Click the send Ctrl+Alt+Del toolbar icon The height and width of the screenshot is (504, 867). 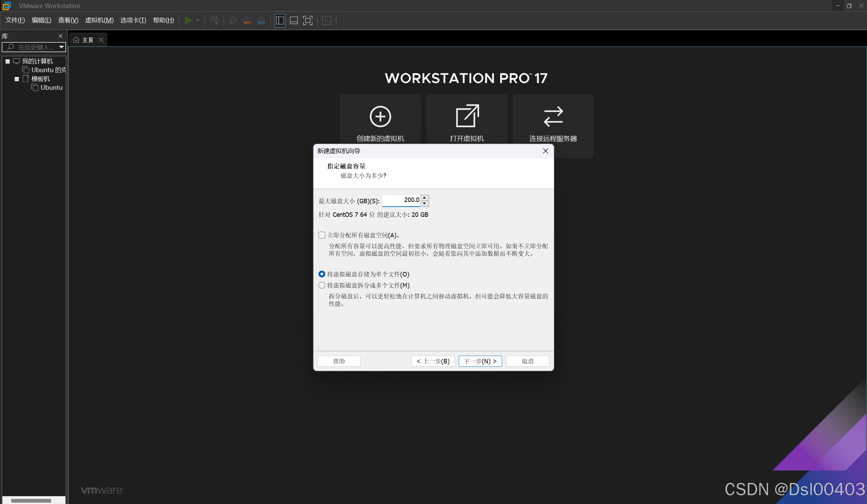click(214, 21)
